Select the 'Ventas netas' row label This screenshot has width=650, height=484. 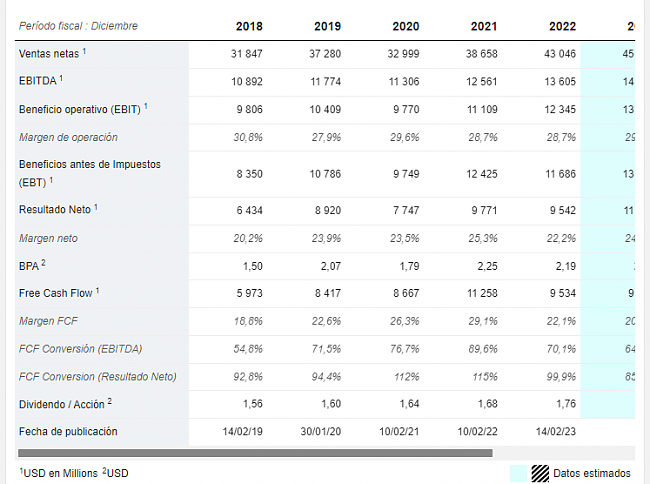[x=49, y=54]
